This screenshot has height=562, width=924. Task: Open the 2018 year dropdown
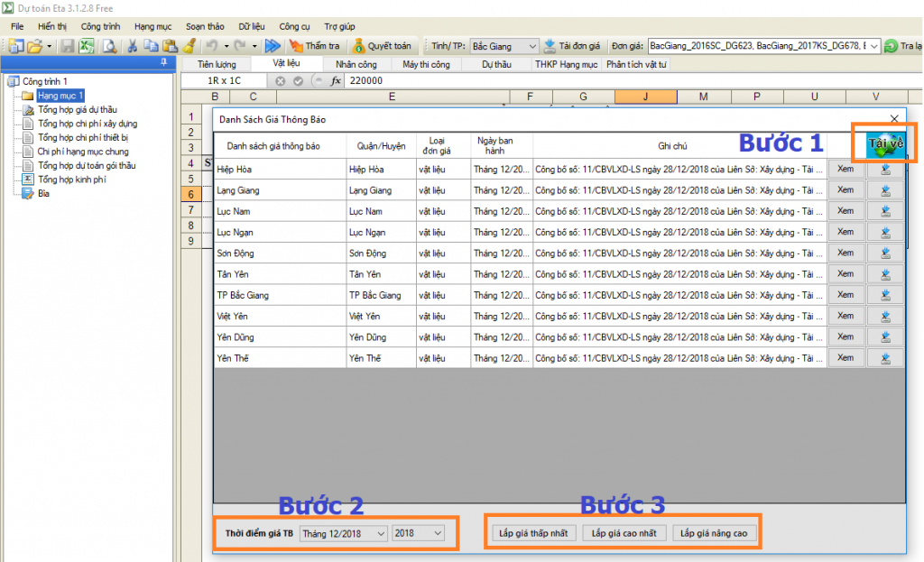click(439, 533)
